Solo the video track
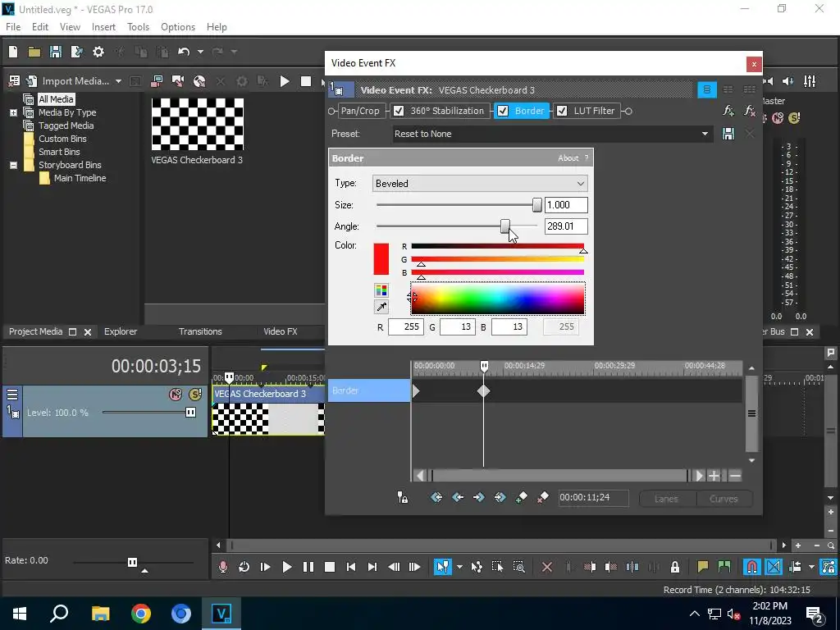 [195, 395]
